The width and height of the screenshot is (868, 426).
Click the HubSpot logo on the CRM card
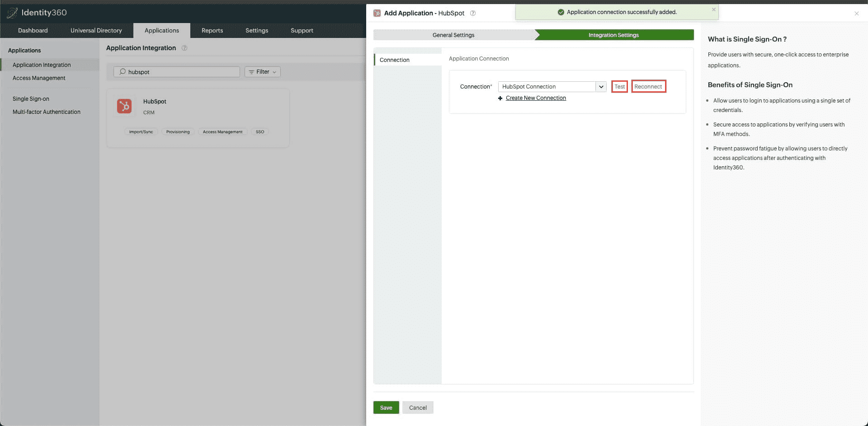(124, 106)
